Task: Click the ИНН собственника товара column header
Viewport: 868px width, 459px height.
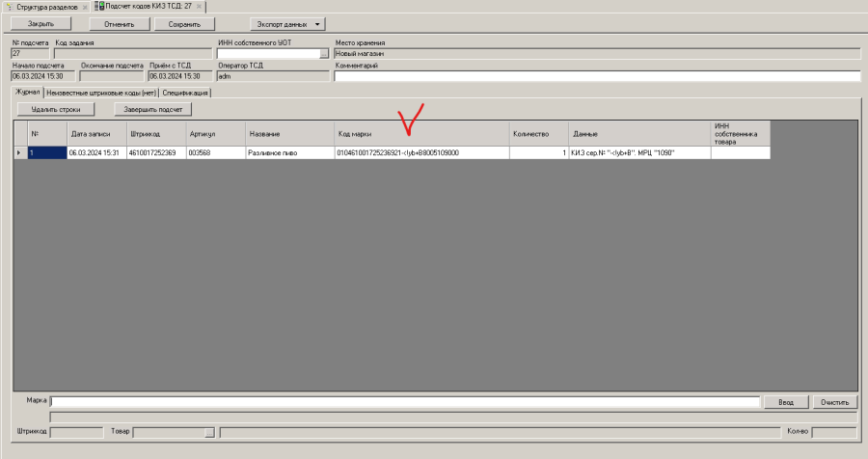Action: click(x=741, y=134)
